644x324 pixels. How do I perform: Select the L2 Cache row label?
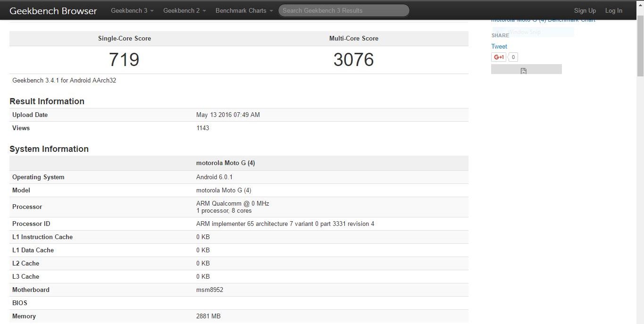point(25,263)
